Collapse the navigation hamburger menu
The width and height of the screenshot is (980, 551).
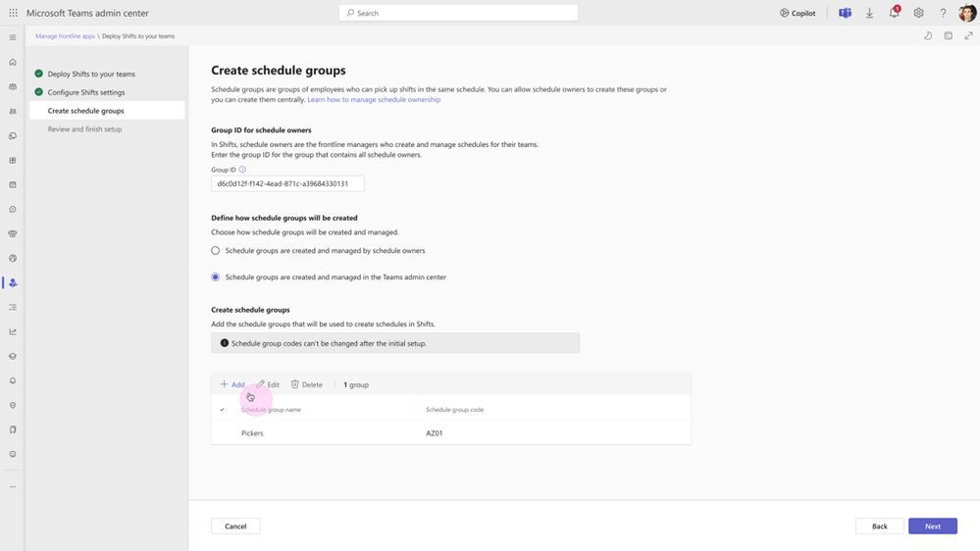(13, 37)
